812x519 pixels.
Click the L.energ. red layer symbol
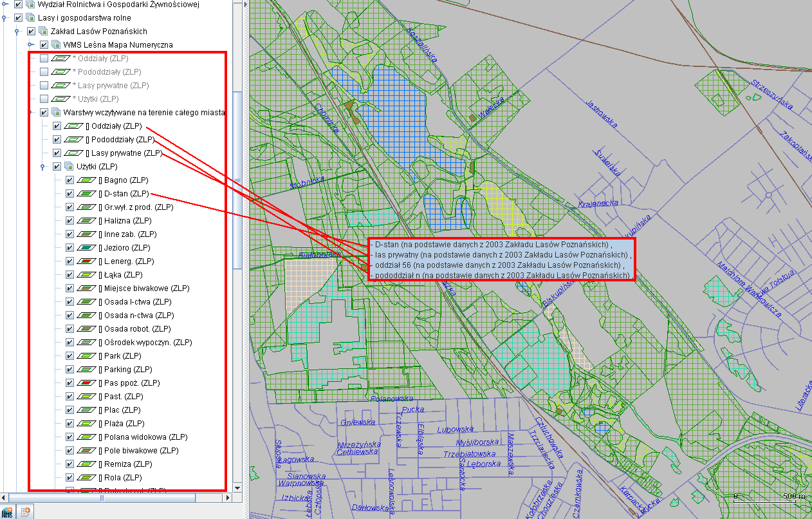[86, 261]
